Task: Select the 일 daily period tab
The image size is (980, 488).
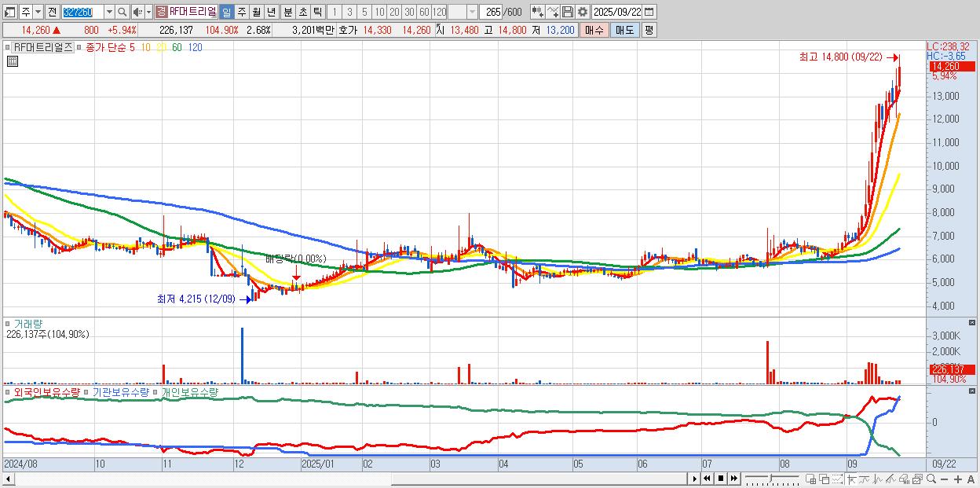Action: tap(226, 12)
